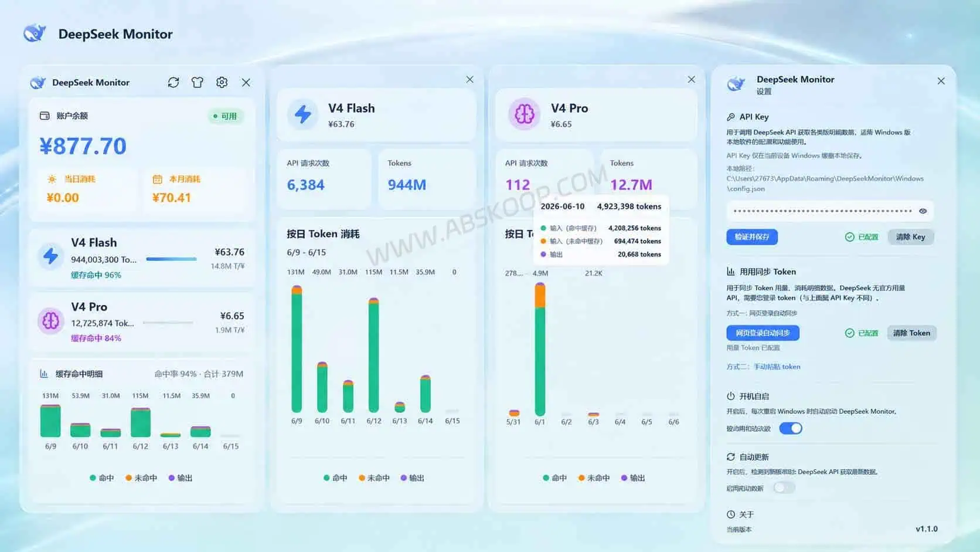
Task: Click the large lightning icon in V4 Flash window
Action: click(303, 114)
